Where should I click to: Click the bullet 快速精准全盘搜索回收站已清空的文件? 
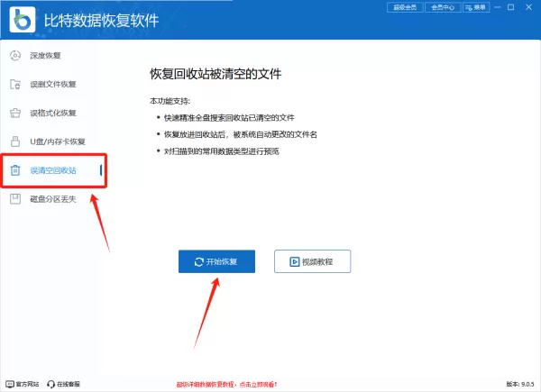[229, 118]
